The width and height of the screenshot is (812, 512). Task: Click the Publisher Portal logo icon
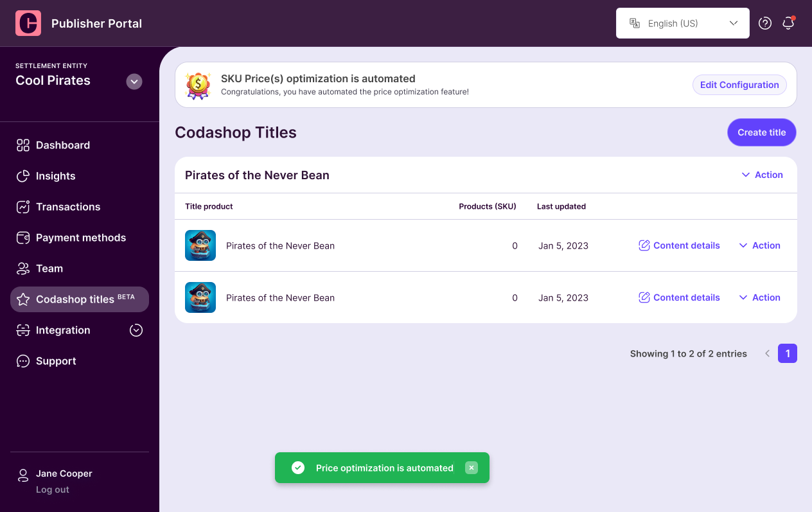[28, 23]
